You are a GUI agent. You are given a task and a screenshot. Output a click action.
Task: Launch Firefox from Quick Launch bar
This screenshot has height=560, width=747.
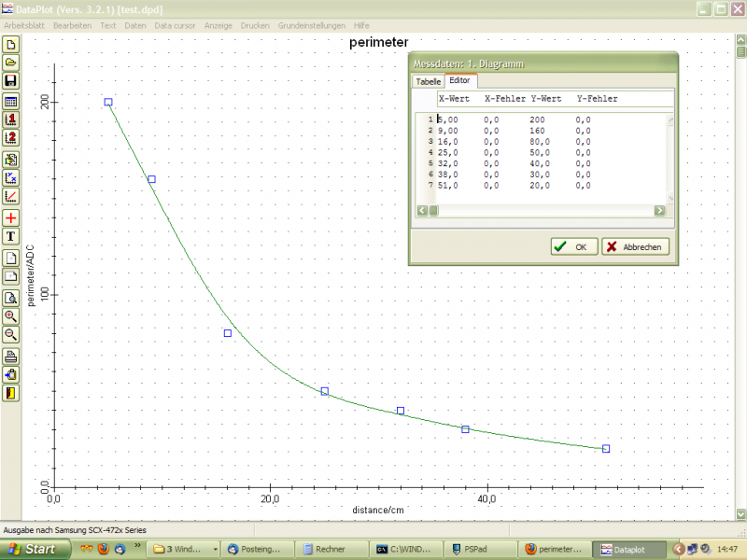pyautogui.click(x=103, y=549)
